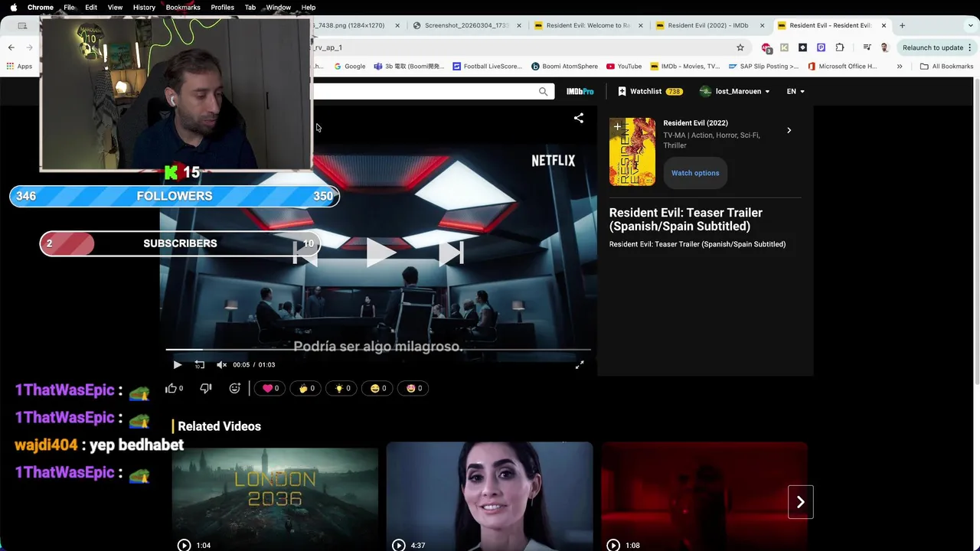The image size is (980, 551).
Task: Dislike the video with thumbs down
Action: 205,388
